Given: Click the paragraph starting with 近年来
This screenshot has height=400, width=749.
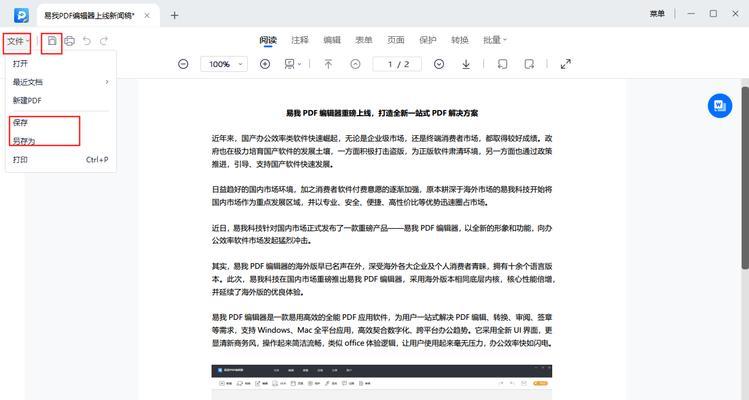Looking at the screenshot, I should pyautogui.click(x=382, y=151).
